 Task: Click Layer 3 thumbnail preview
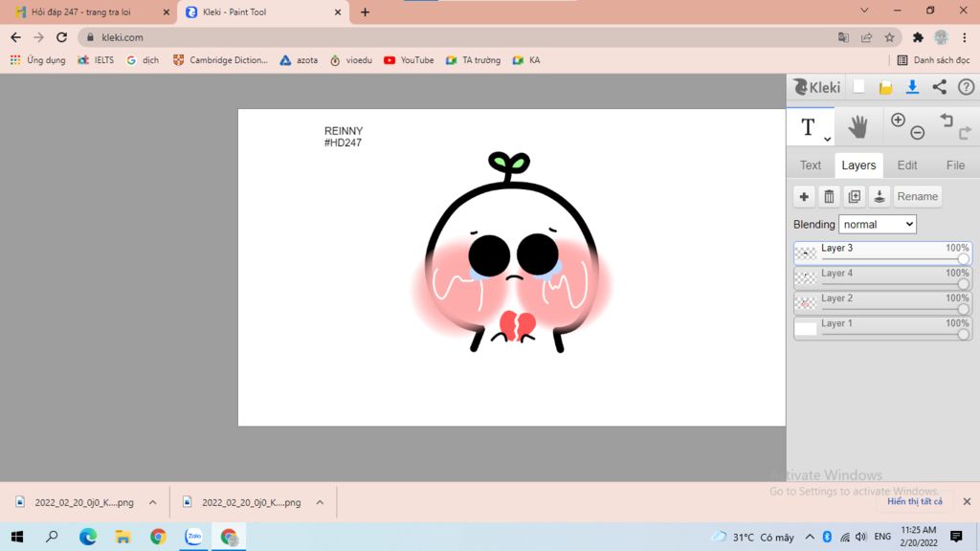click(806, 253)
